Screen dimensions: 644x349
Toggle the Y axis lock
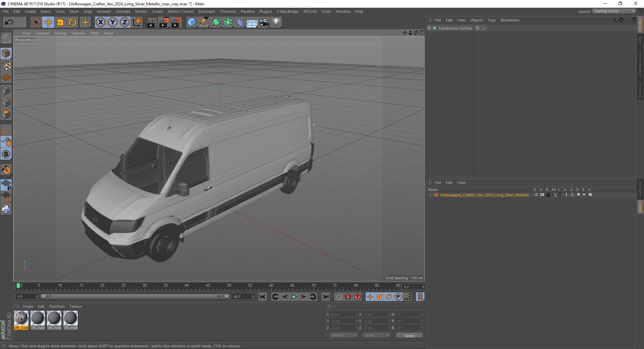pos(113,22)
